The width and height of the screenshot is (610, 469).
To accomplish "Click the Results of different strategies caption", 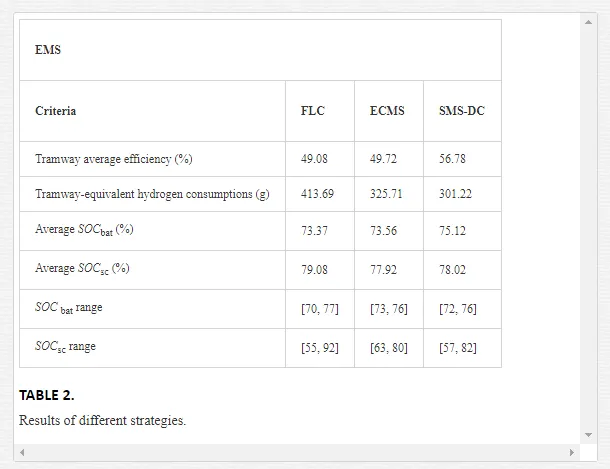I will pos(102,420).
